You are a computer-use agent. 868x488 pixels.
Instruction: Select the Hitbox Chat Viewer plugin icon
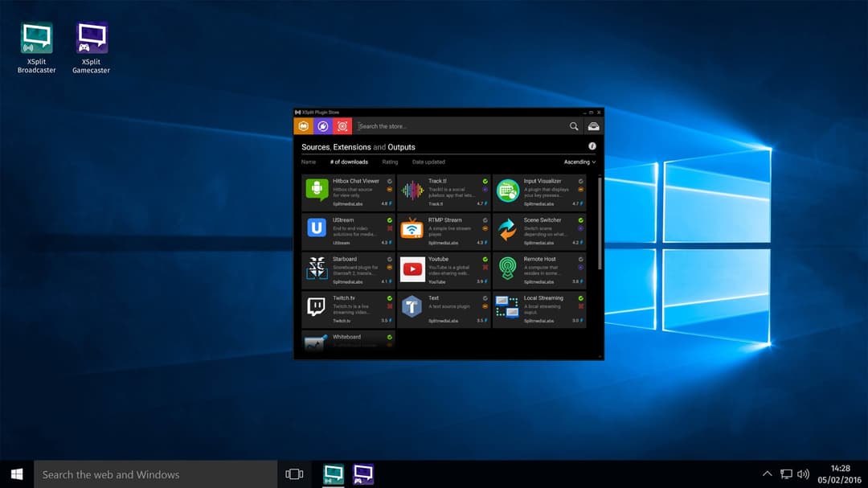(317, 190)
